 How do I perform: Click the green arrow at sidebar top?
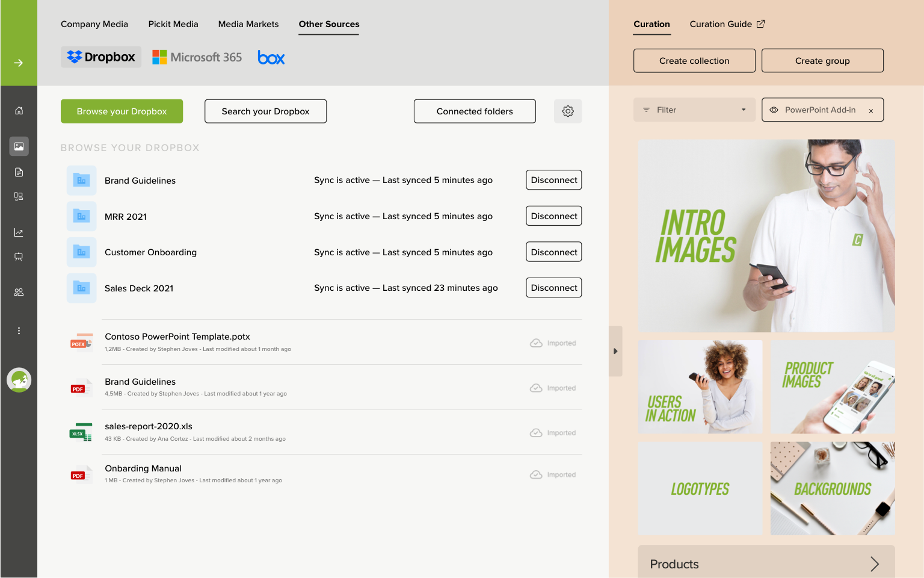[x=19, y=63]
